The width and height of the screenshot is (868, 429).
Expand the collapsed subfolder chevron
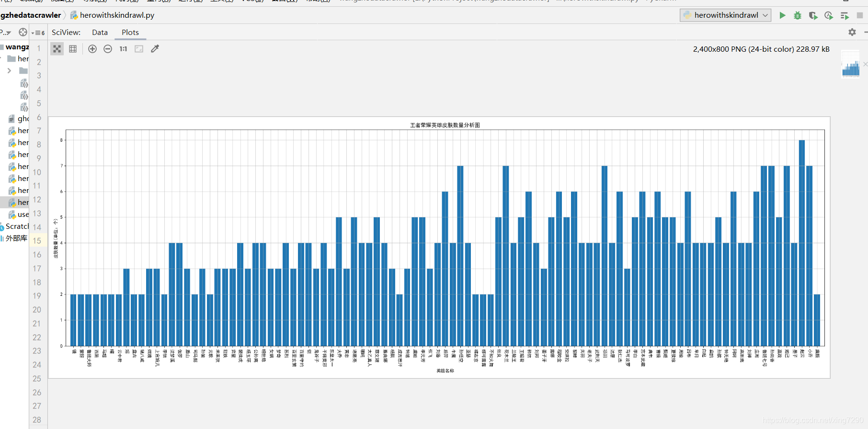click(x=9, y=71)
